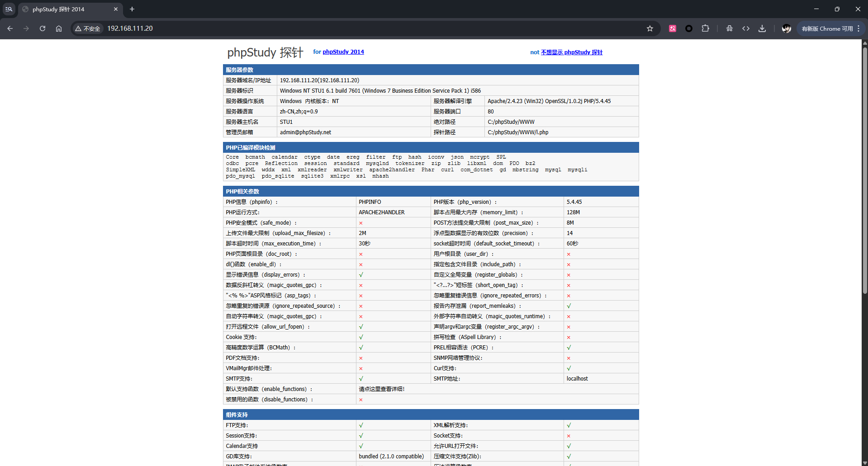
Task: Open the Chrome profile avatar
Action: pos(787,28)
